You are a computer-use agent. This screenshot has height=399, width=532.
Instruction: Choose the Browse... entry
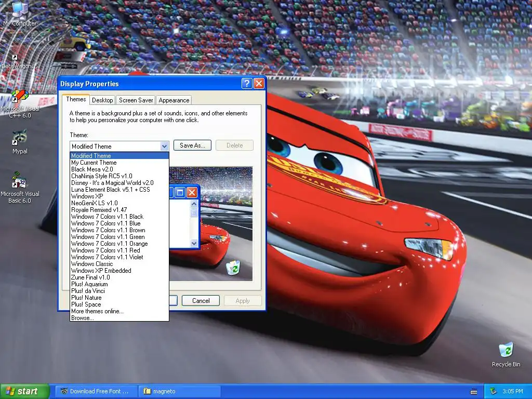pyautogui.click(x=119, y=318)
